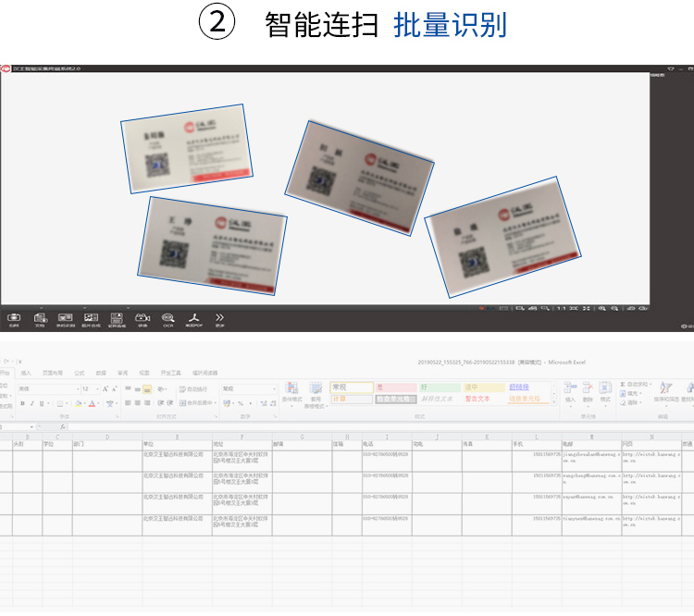
Task: Click the OCR recognition icon
Action: [x=167, y=318]
